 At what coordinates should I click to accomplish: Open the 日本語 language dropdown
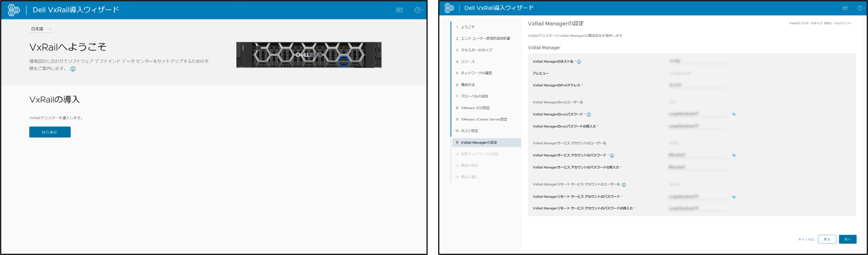pyautogui.click(x=41, y=29)
